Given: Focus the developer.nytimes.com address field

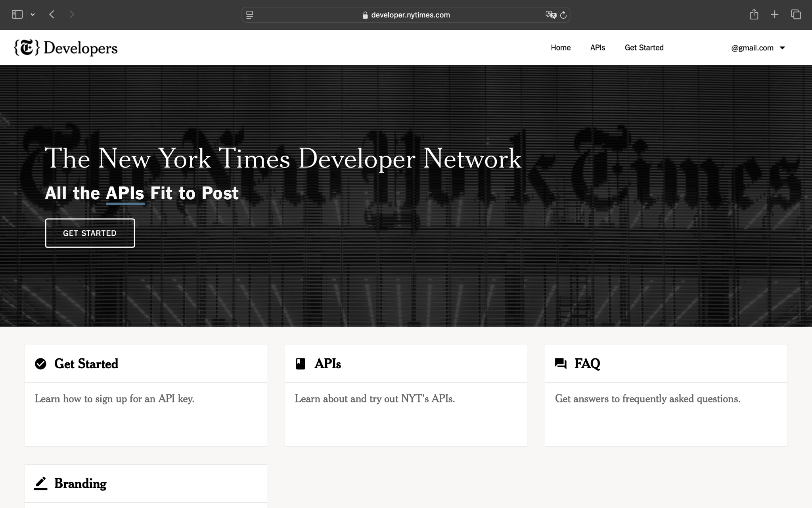Looking at the screenshot, I should coord(406,15).
